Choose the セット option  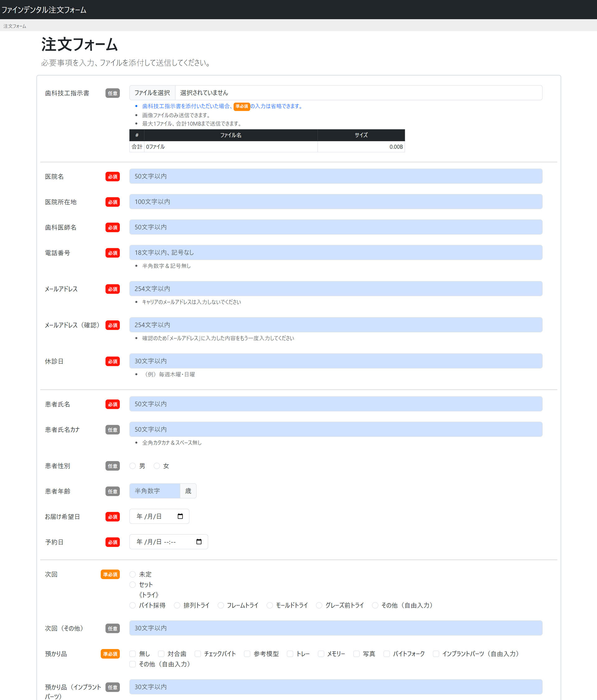132,584
